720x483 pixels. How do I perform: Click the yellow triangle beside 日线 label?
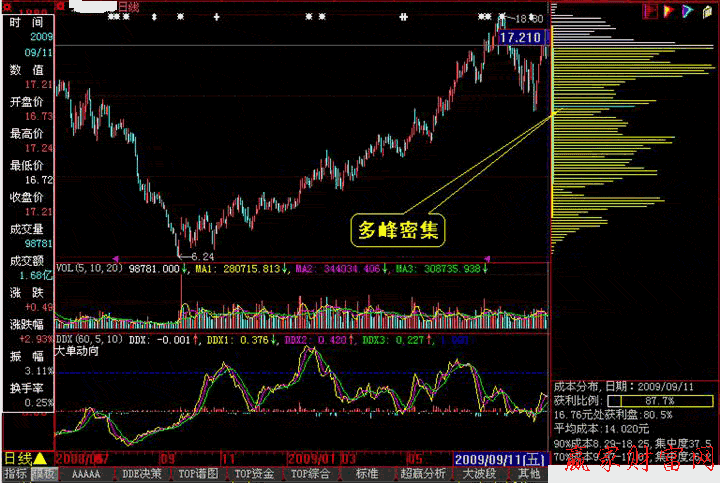(40, 458)
